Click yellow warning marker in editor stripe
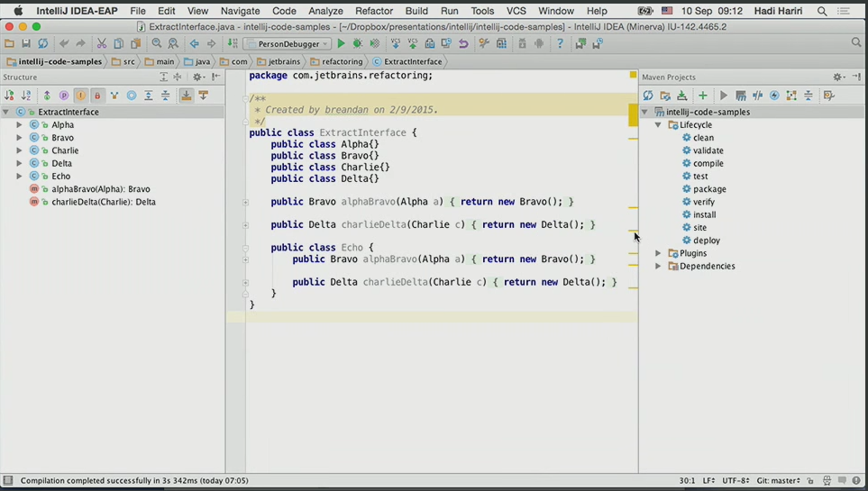The height and width of the screenshot is (491, 868). click(x=633, y=115)
